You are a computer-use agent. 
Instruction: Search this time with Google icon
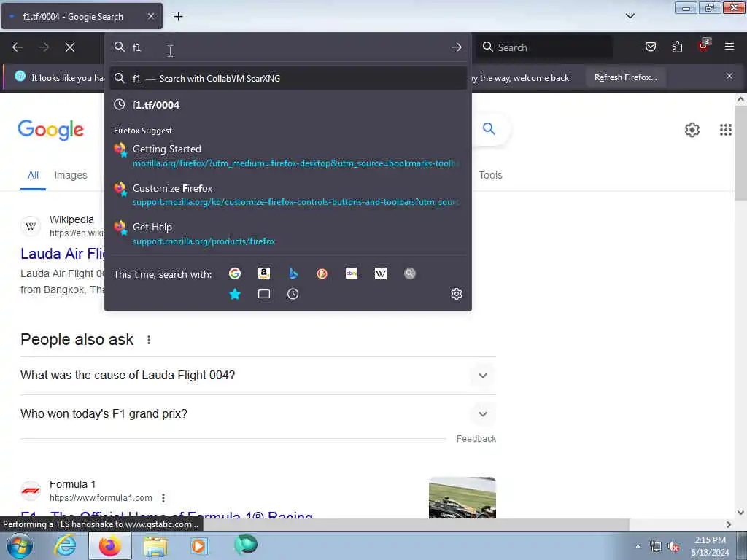[234, 273]
